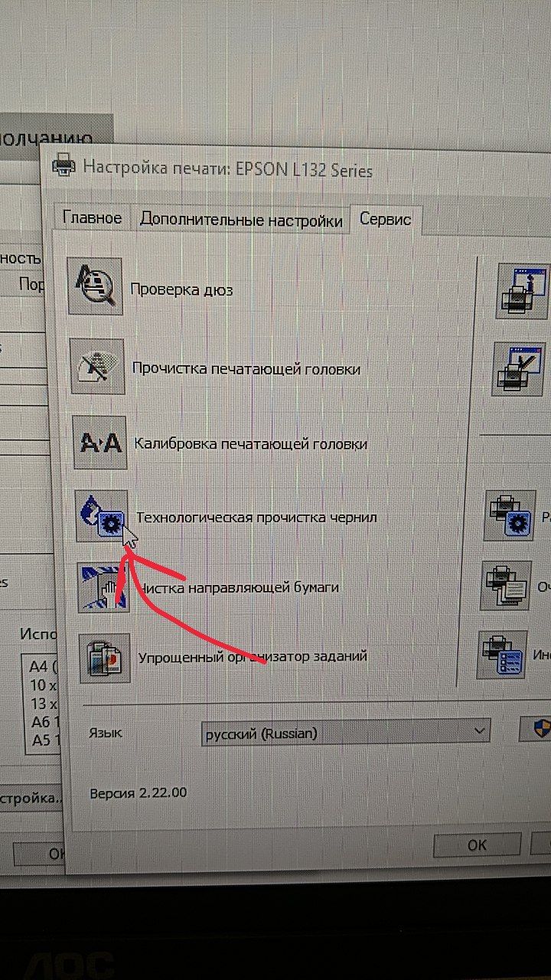Viewport: 551px width, 980px height.
Task: Launch Калибровка печатающей головки A·A icon
Action: tap(99, 442)
